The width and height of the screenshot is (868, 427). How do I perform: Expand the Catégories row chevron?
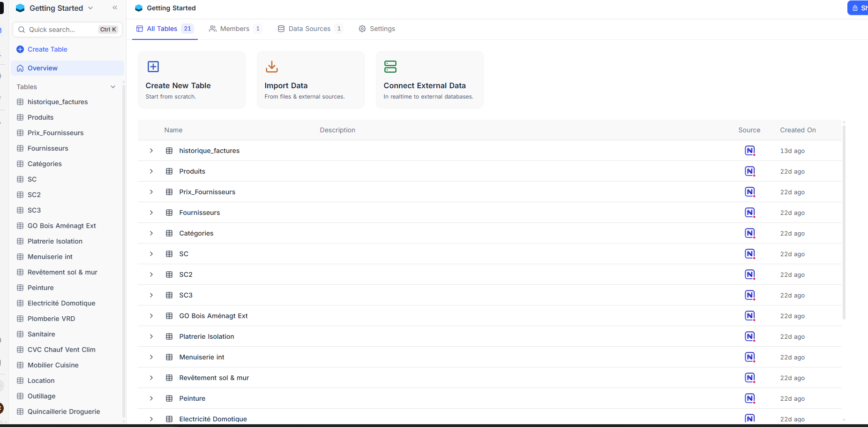pos(151,233)
